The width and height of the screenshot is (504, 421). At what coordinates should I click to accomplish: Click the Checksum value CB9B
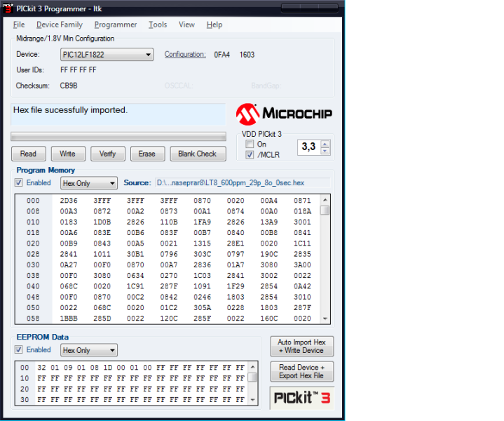pos(69,86)
